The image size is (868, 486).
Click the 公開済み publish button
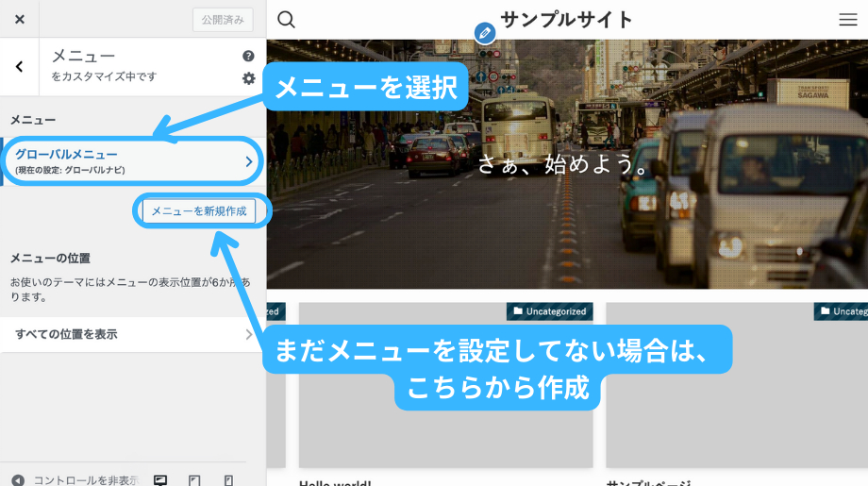pyautogui.click(x=222, y=20)
